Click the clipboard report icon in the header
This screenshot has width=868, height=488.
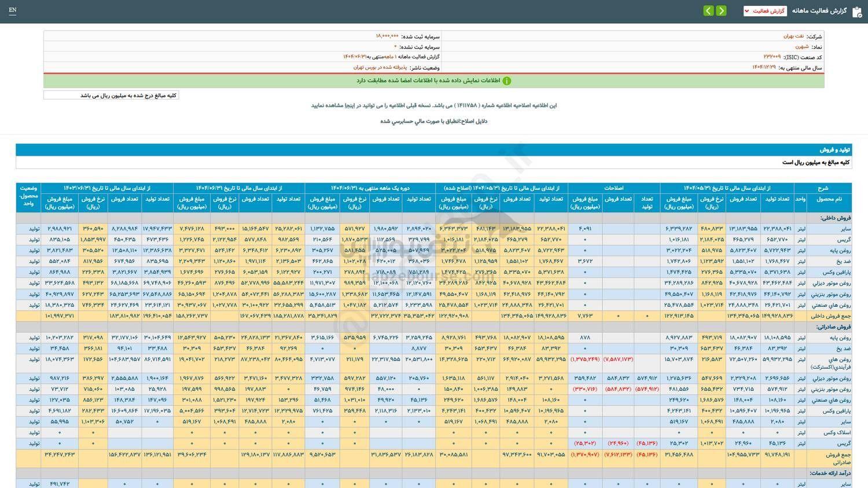[x=856, y=10]
